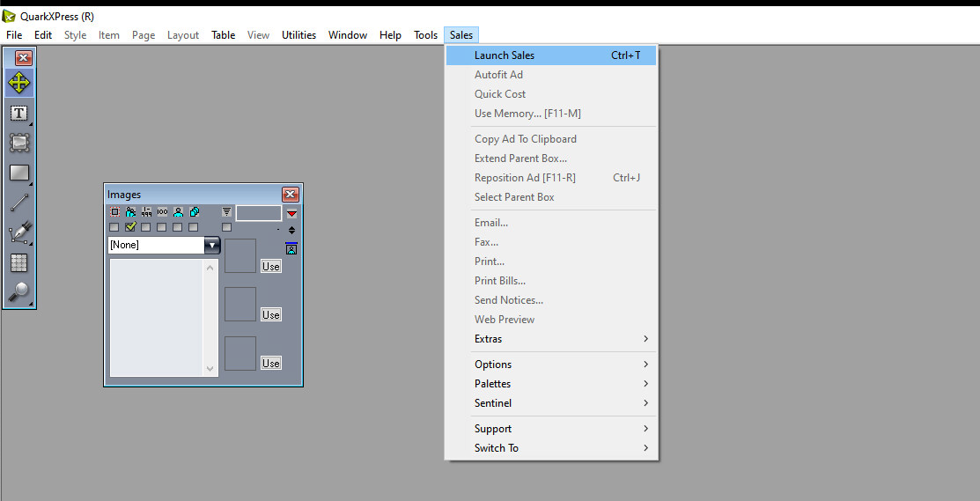Screen dimensions: 980x501
Task: Click the two-people group icon in Images
Action: tap(130, 212)
